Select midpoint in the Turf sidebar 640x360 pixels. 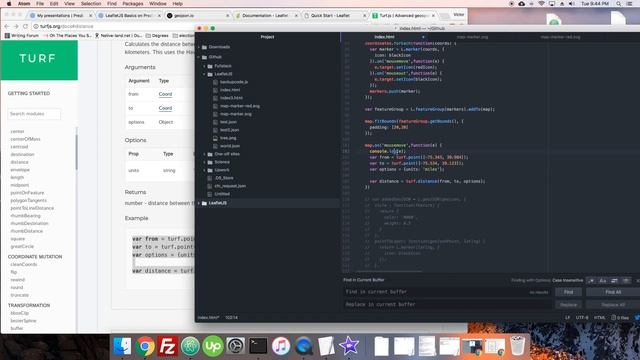click(20, 185)
